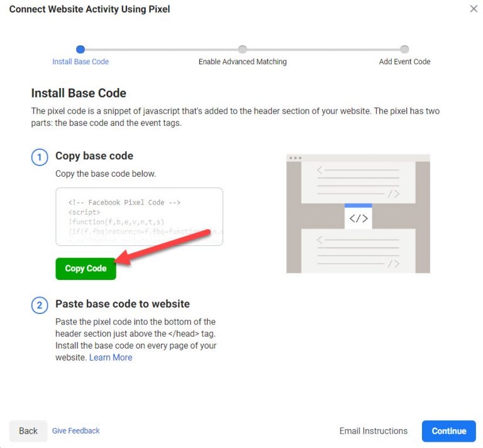Click the </> code icon in the illustration
Screen dimensions: 483x448
[358, 218]
